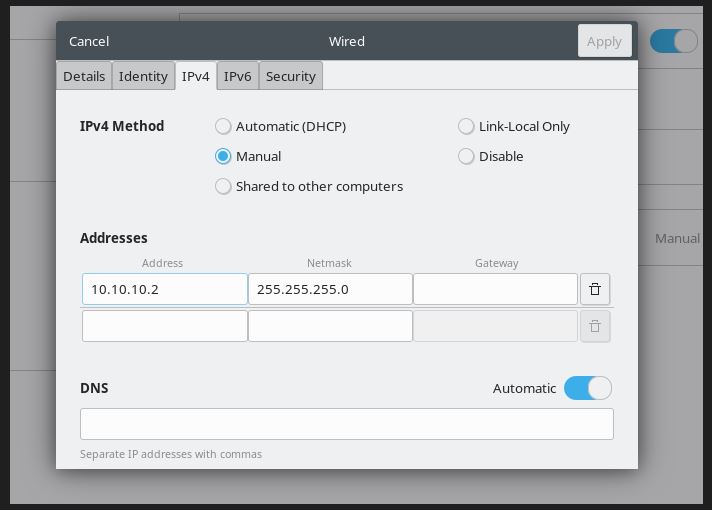Click the Apply button

(x=604, y=41)
